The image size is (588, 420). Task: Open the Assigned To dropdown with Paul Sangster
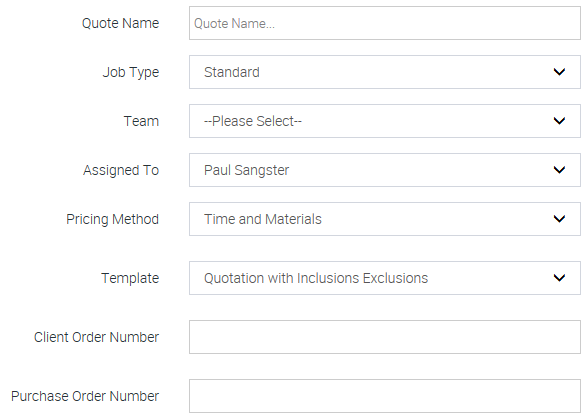point(385,170)
